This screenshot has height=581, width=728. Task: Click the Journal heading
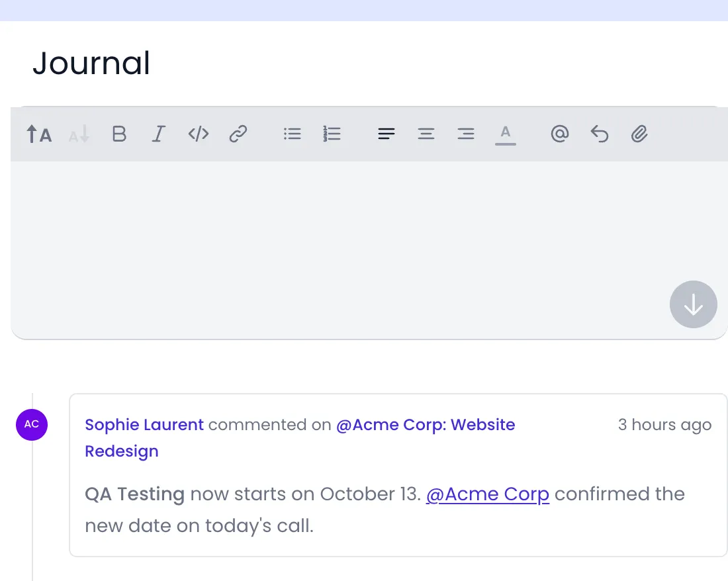pos(91,63)
